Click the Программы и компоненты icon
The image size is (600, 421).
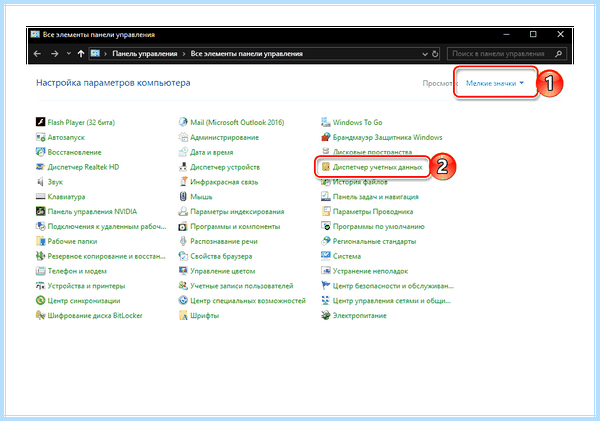[x=183, y=226]
